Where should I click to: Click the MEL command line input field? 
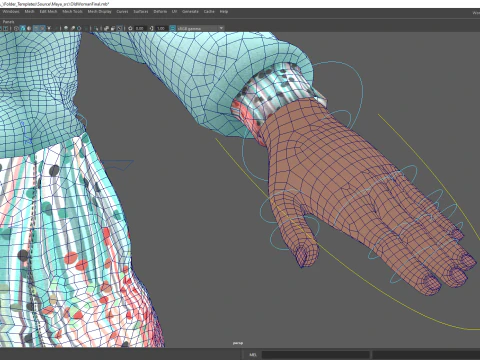(315, 355)
